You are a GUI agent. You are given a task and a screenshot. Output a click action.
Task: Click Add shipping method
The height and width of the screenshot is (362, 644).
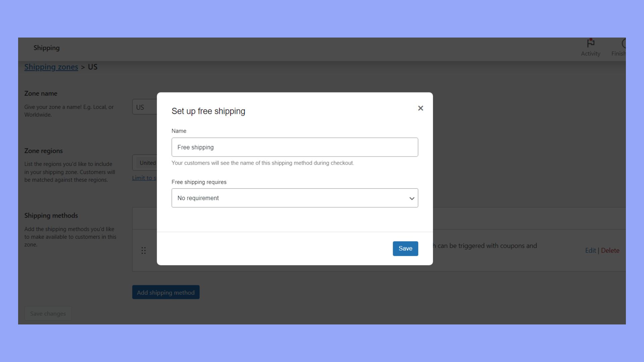click(x=166, y=292)
